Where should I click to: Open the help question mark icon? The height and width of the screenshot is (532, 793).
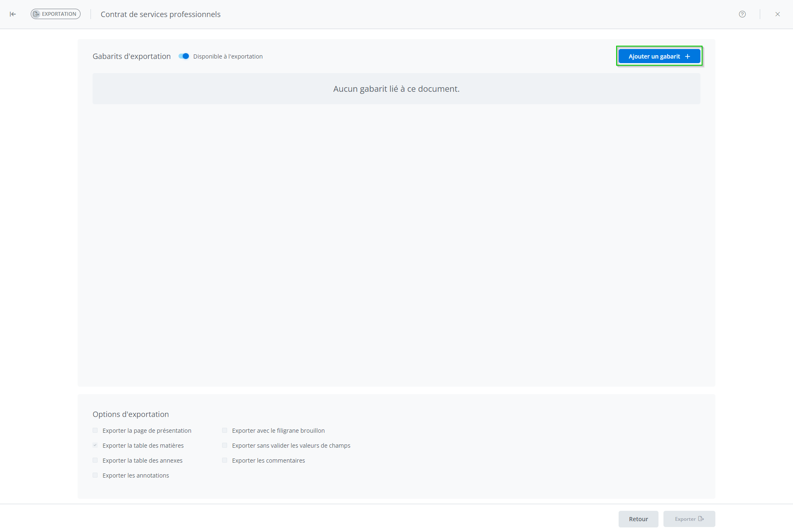742,14
